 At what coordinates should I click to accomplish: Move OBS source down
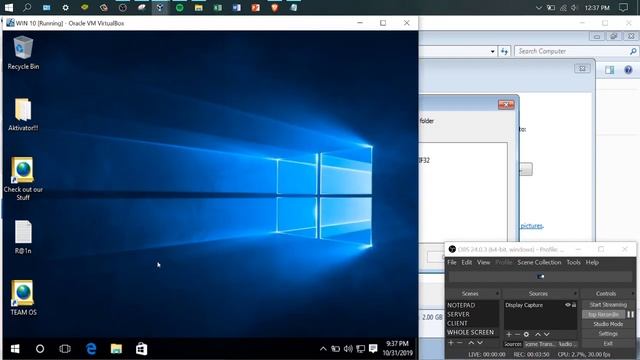(x=547, y=334)
